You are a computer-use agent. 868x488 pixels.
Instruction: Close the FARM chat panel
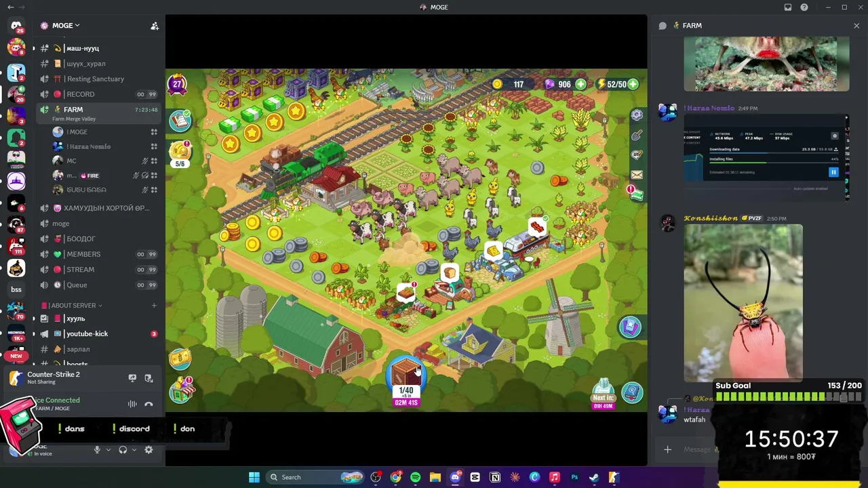click(856, 26)
